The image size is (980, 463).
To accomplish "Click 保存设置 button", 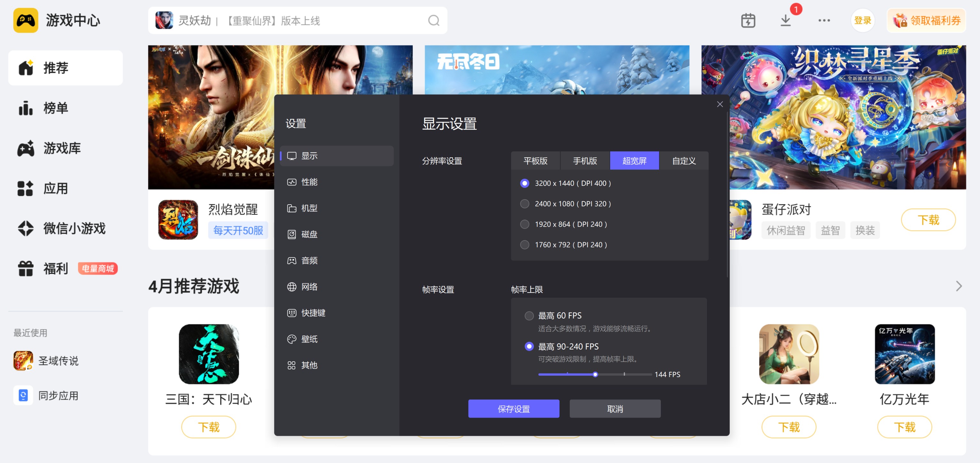I will (514, 409).
